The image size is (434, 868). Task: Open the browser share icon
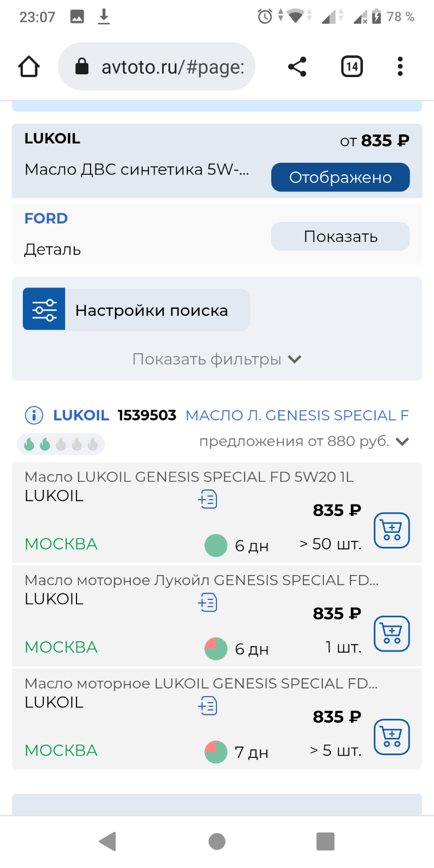(297, 67)
